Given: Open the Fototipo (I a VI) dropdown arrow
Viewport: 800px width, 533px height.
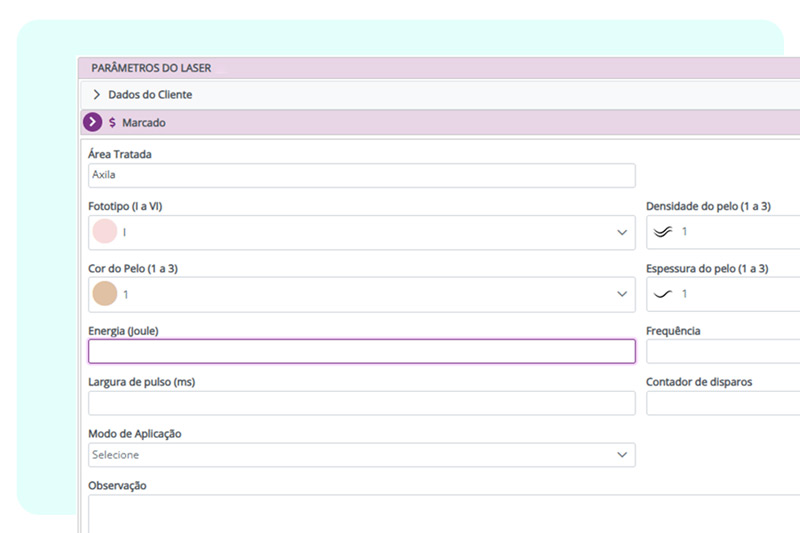Looking at the screenshot, I should click(622, 233).
